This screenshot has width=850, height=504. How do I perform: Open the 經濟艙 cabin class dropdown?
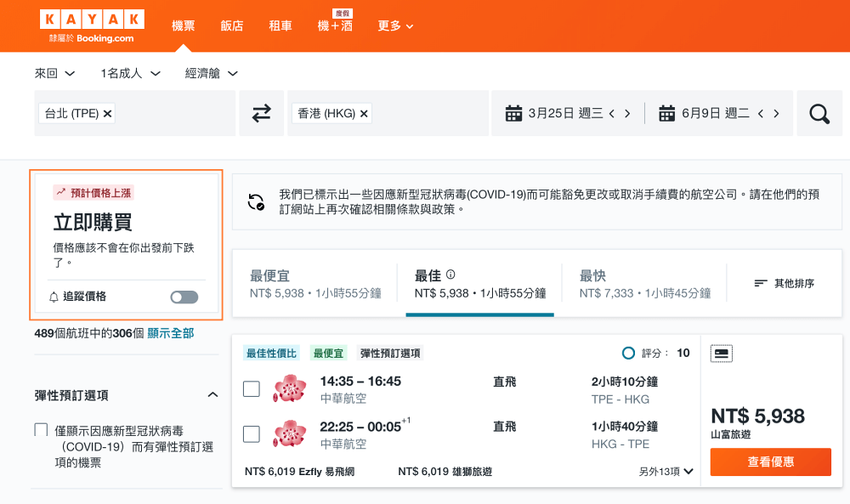212,73
